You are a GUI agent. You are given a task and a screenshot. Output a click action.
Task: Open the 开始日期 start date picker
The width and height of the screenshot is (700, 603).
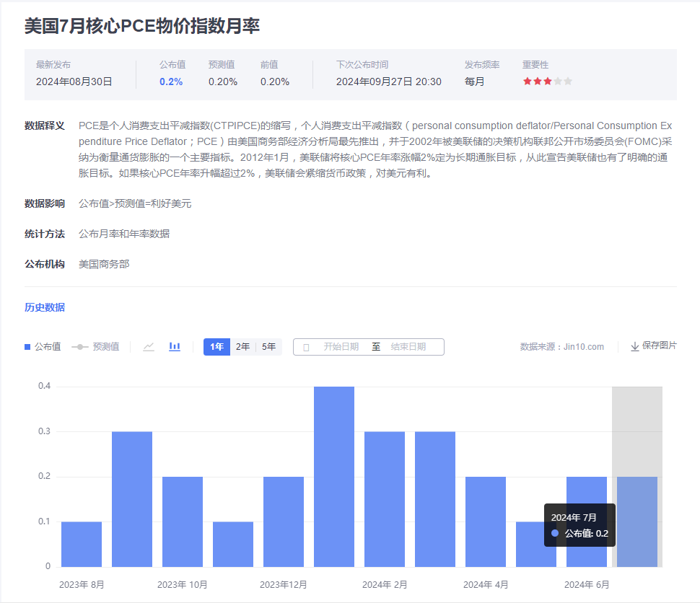point(341,347)
